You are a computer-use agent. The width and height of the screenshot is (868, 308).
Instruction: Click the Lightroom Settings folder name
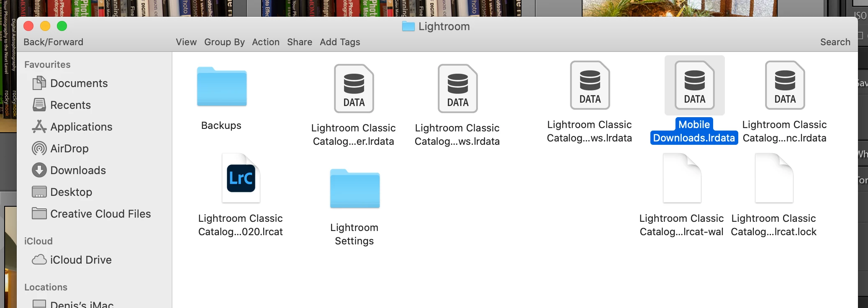click(354, 234)
